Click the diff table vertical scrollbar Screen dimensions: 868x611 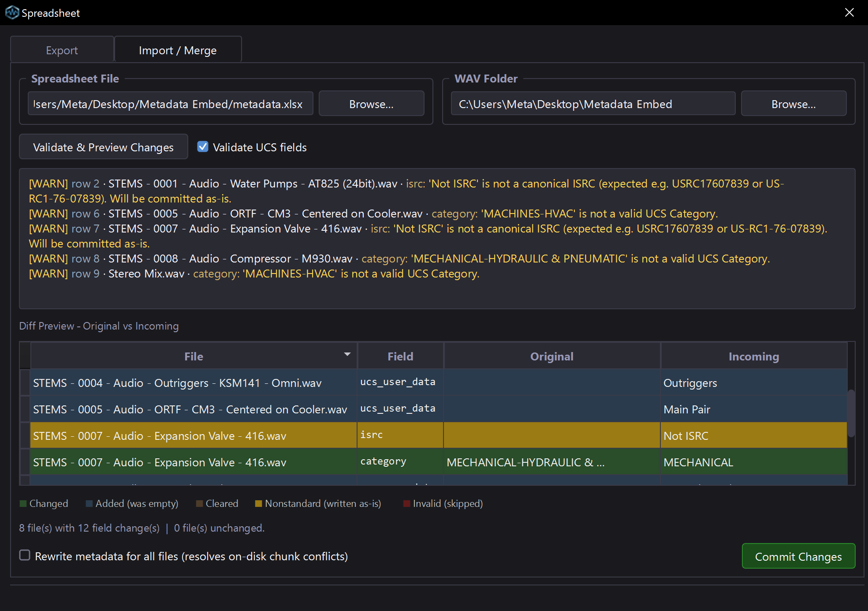[851, 413]
